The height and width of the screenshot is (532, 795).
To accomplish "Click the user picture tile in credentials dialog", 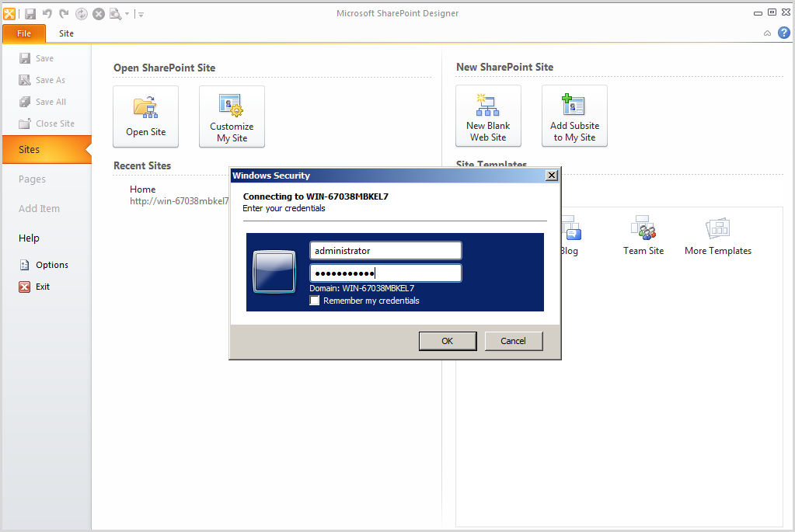I will click(274, 272).
